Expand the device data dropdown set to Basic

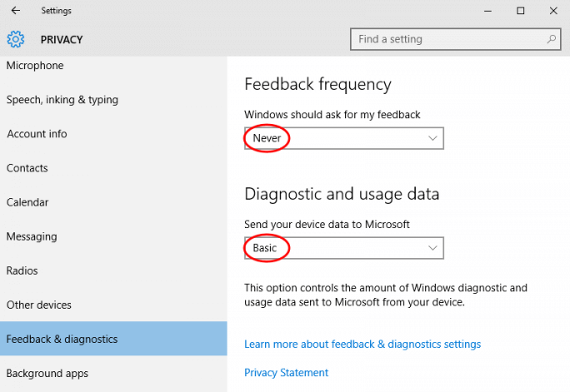[344, 248]
